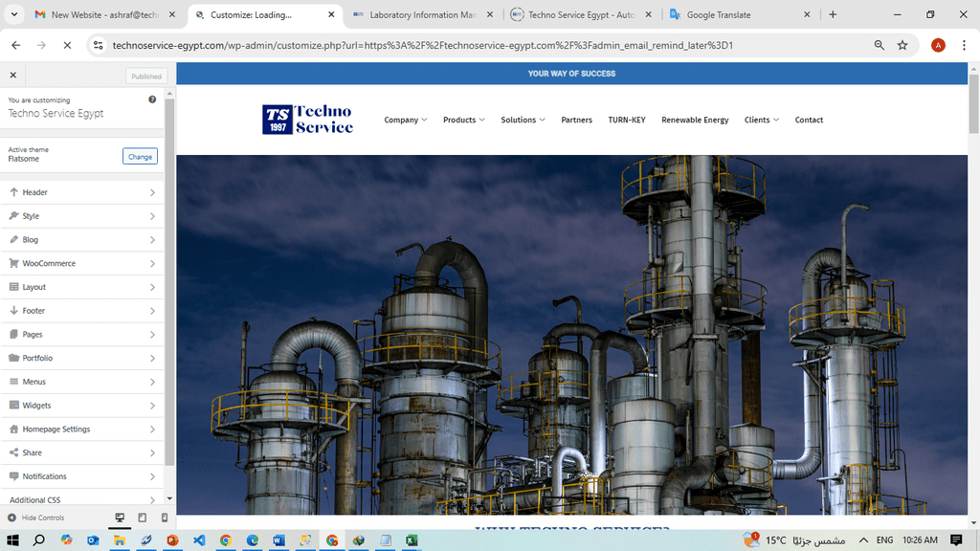Open the Chrome profile avatar
The image size is (980, 551).
click(938, 45)
